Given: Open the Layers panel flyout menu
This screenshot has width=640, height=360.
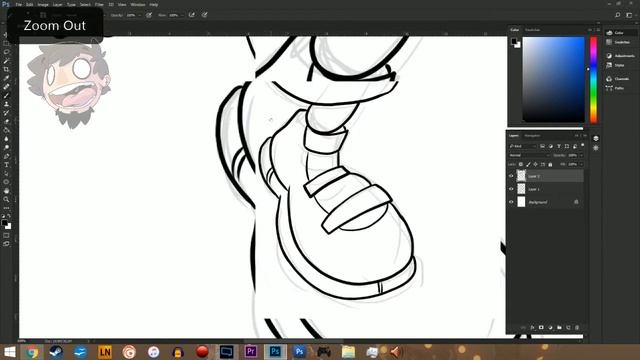Looking at the screenshot, I should pyautogui.click(x=585, y=136).
